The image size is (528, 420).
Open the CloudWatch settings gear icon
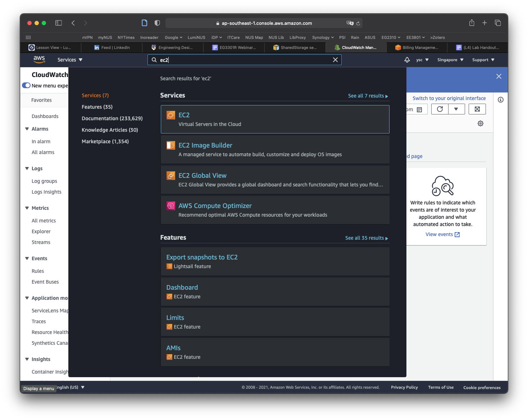(480, 123)
